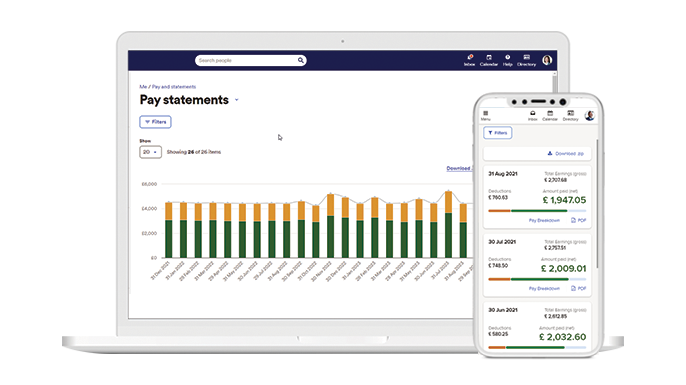
Task: Click the Filters button on laptop
Action: point(155,122)
